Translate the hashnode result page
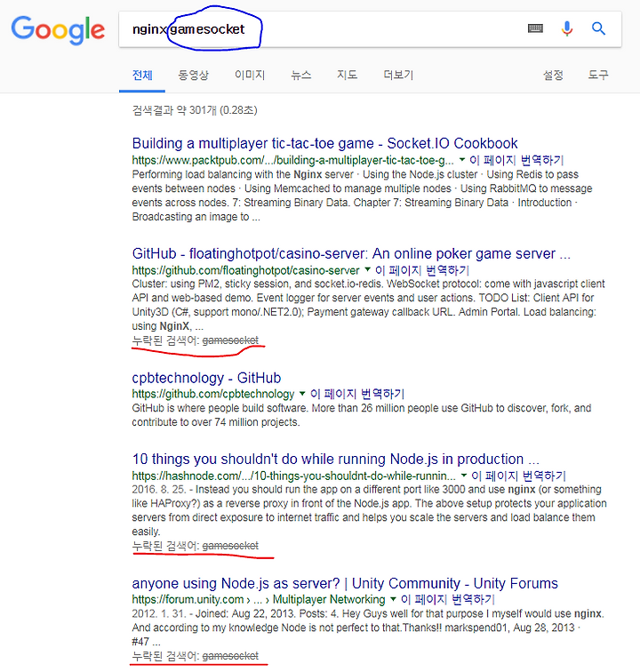This screenshot has width=640, height=672. click(x=519, y=476)
